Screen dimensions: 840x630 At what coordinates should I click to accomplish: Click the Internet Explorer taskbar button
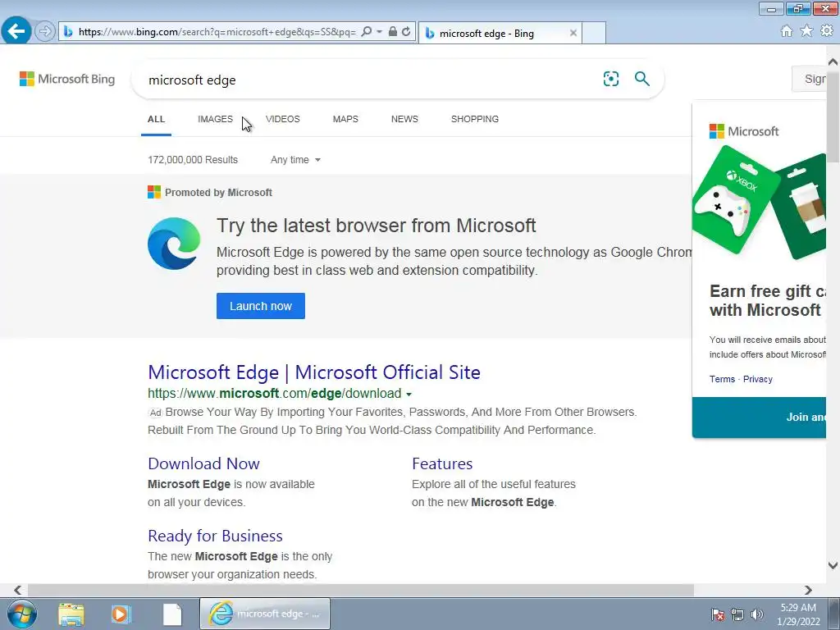click(x=265, y=614)
